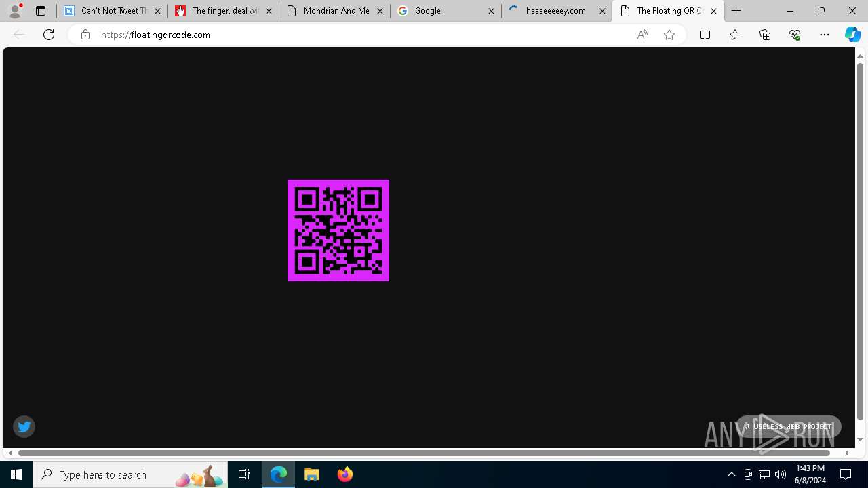Refresh the current page
868x488 pixels.
(x=49, y=35)
